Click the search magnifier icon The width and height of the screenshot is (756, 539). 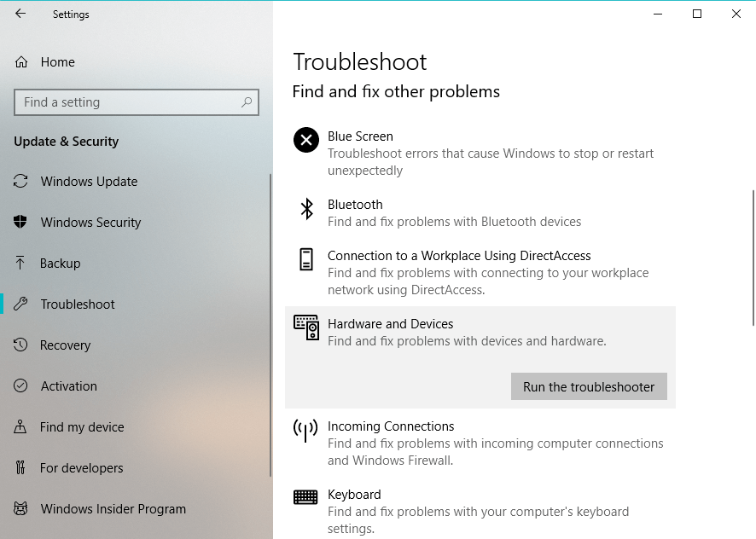(x=247, y=102)
